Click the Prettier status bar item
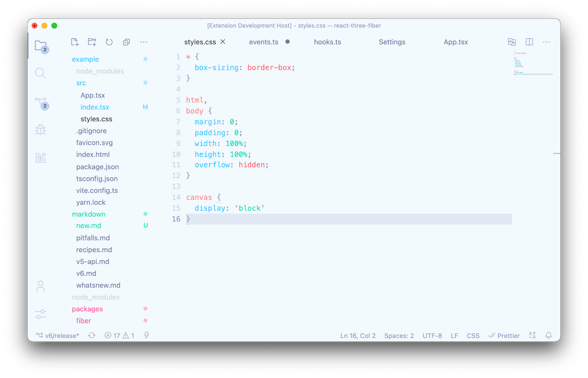The width and height of the screenshot is (588, 378). [x=504, y=336]
